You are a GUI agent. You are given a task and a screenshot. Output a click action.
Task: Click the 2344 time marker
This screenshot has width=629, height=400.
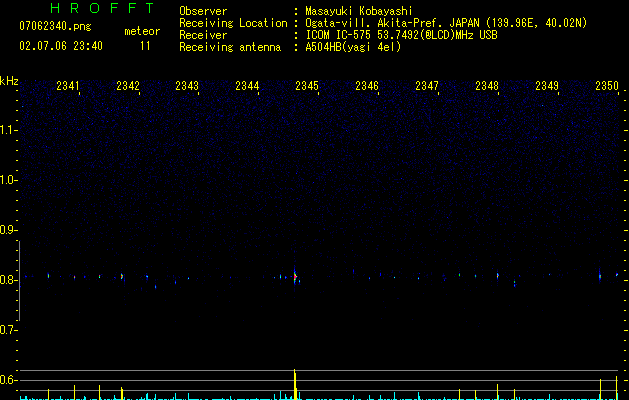pyautogui.click(x=247, y=86)
